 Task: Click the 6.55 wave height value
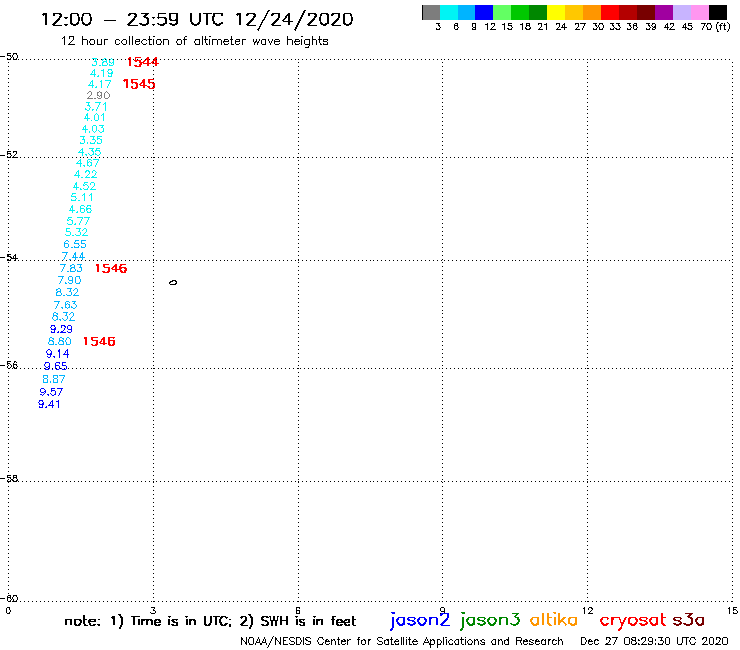[x=75, y=245]
